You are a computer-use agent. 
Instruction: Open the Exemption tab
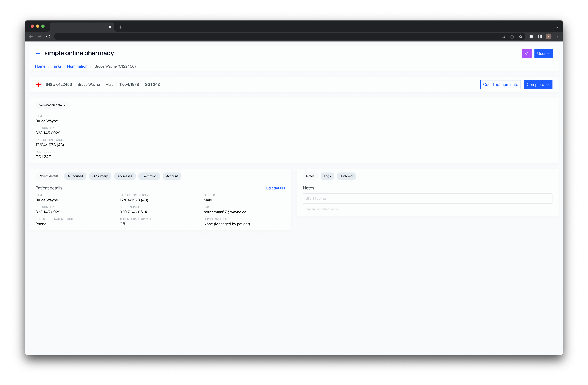click(149, 176)
